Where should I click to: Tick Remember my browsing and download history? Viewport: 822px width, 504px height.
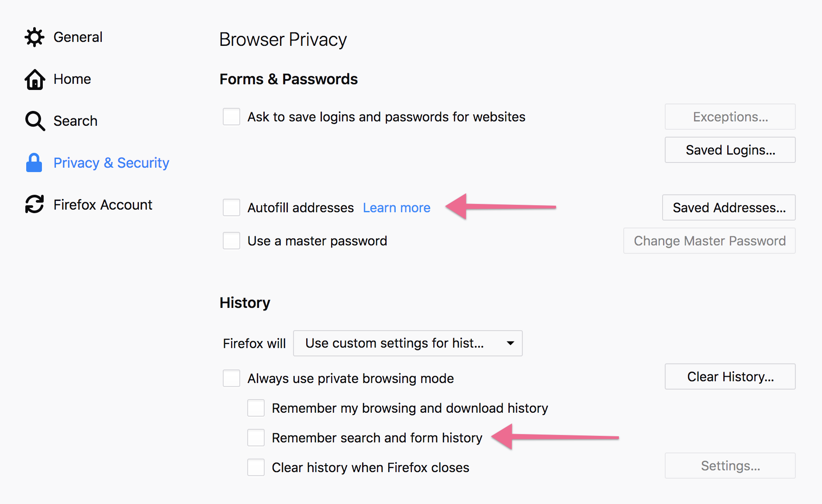tap(256, 408)
